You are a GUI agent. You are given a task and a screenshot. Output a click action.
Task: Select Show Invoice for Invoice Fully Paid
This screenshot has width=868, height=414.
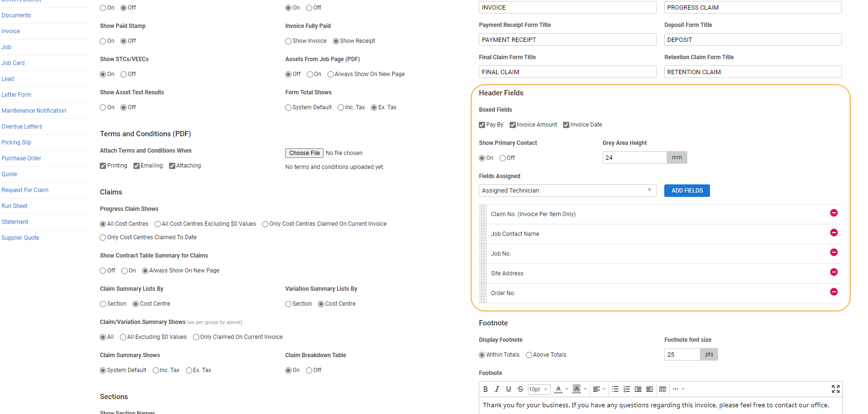(x=288, y=41)
